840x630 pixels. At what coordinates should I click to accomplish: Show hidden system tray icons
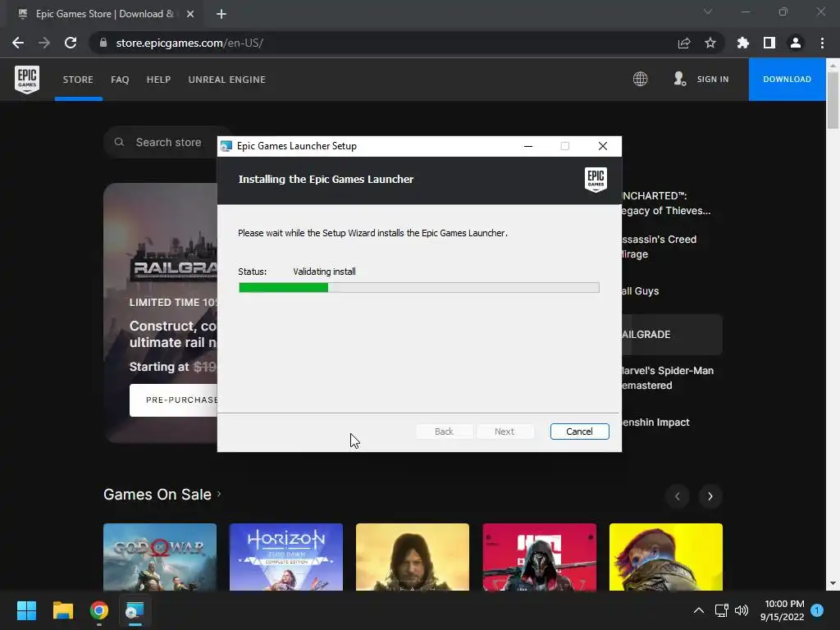pyautogui.click(x=699, y=610)
